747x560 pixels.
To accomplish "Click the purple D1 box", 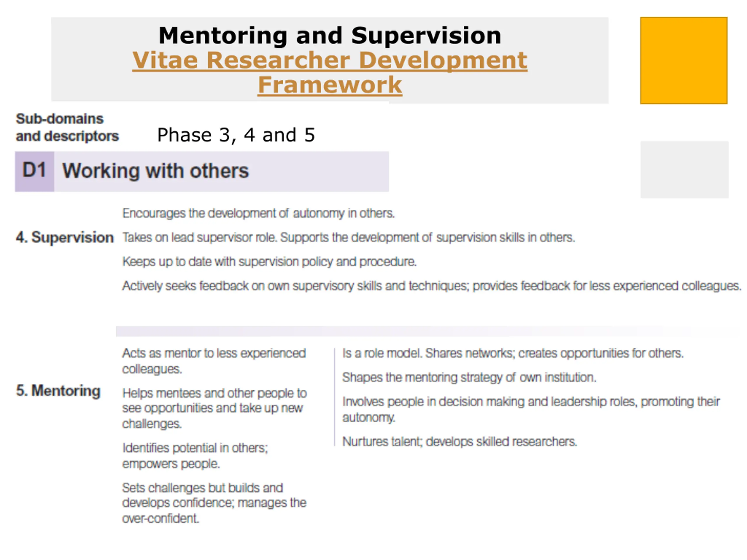I will 34,171.
